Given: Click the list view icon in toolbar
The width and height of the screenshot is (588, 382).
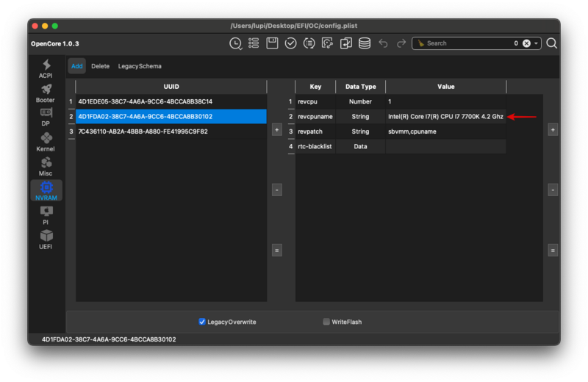Looking at the screenshot, I should coord(254,43).
